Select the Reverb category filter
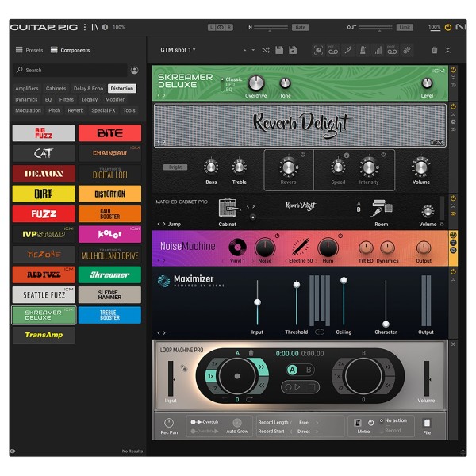 pos(75,110)
